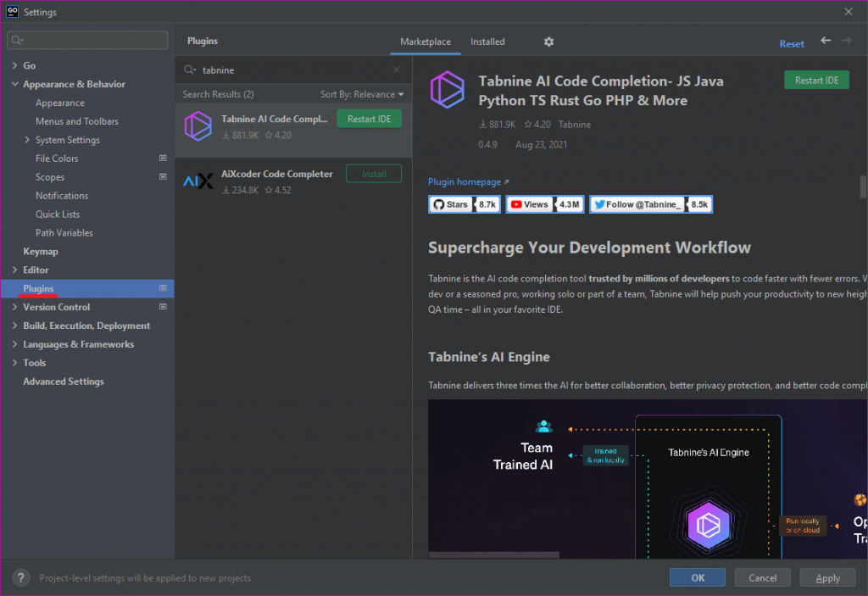This screenshot has width=868, height=596.
Task: Expand the Go settings section
Action: [x=14, y=65]
